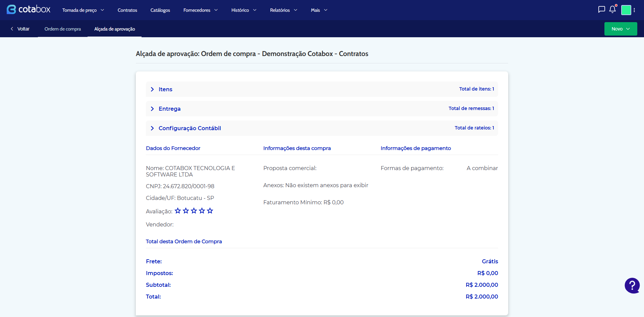Viewport: 644px width, 317px height.
Task: Switch to Ordem de compra tab
Action: pyautogui.click(x=63, y=29)
